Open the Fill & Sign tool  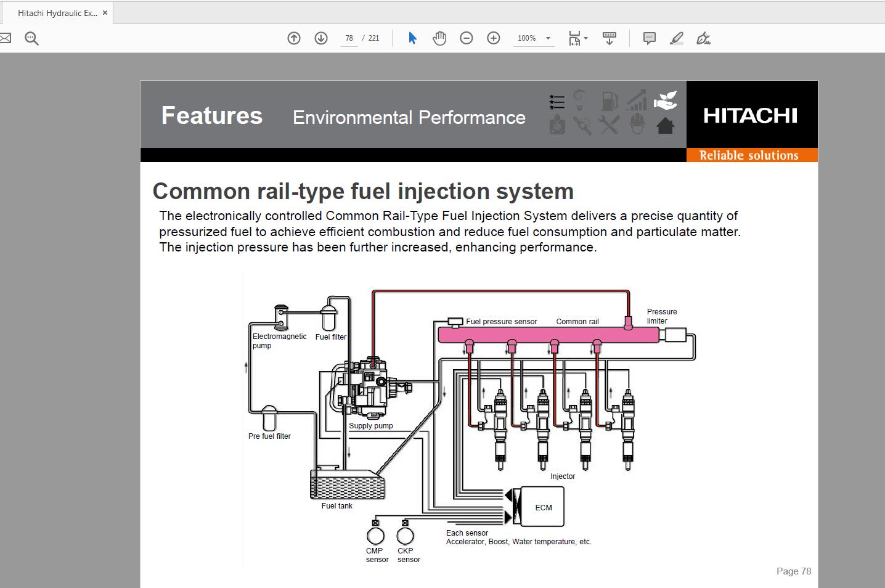coord(703,38)
